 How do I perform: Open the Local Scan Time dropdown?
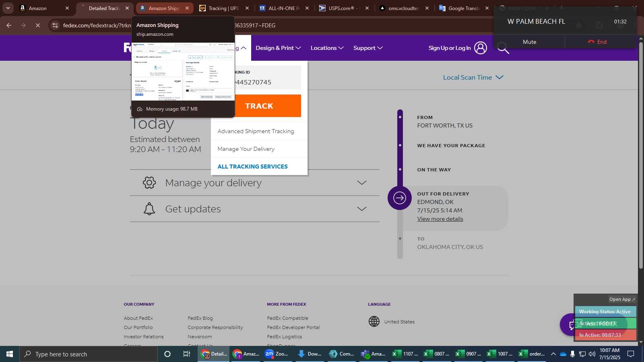tap(473, 77)
